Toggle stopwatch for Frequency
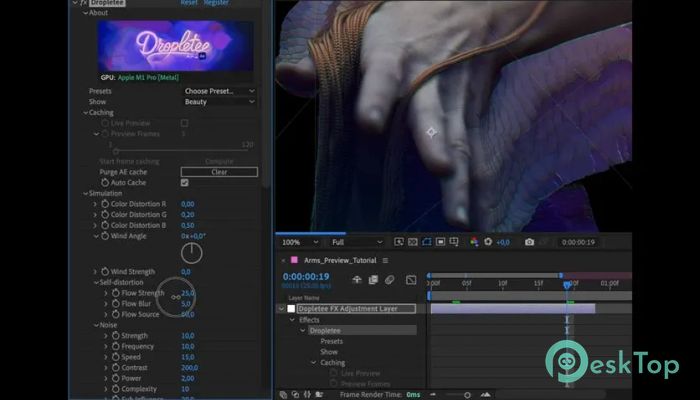The height and width of the screenshot is (400, 700). pyautogui.click(x=116, y=346)
